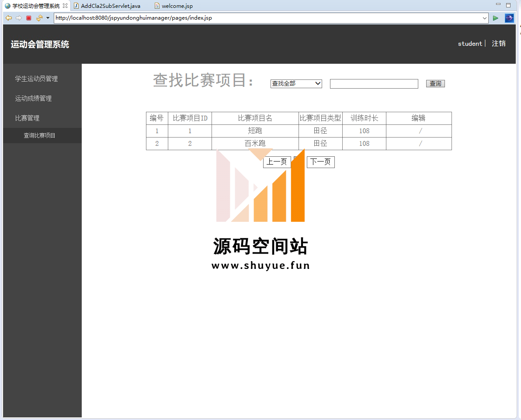Click 田径 type in 短跑 row
The image size is (521, 420).
point(320,131)
